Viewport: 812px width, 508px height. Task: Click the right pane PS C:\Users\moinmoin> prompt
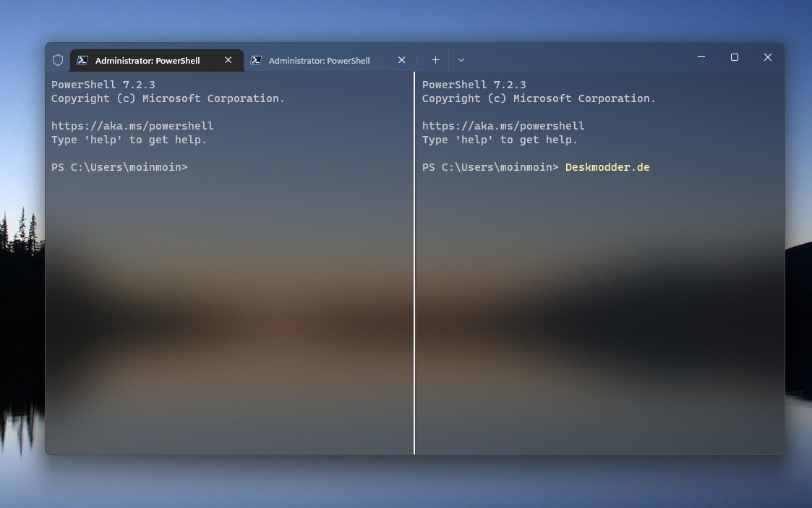490,167
